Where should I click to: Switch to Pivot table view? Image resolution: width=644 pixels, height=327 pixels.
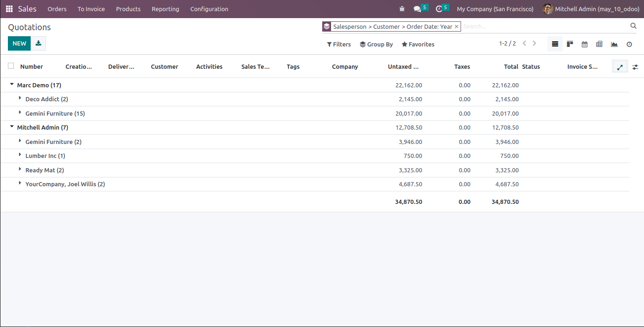point(599,44)
